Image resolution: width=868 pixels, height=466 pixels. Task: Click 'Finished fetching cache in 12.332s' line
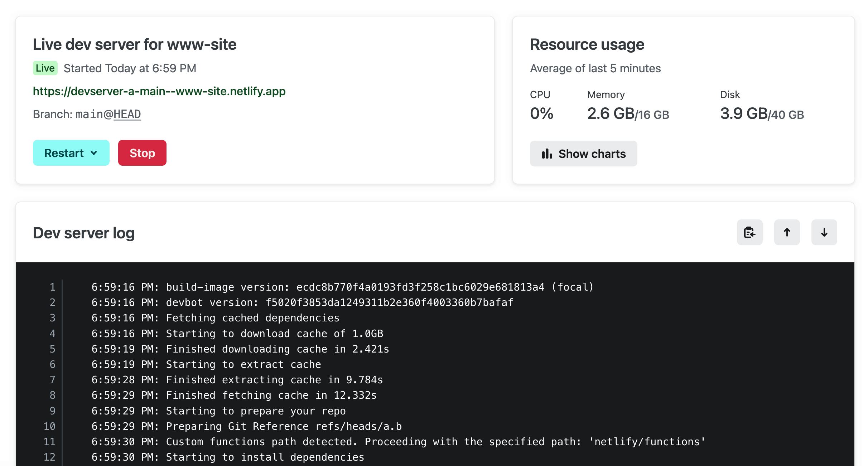pyautogui.click(x=234, y=395)
